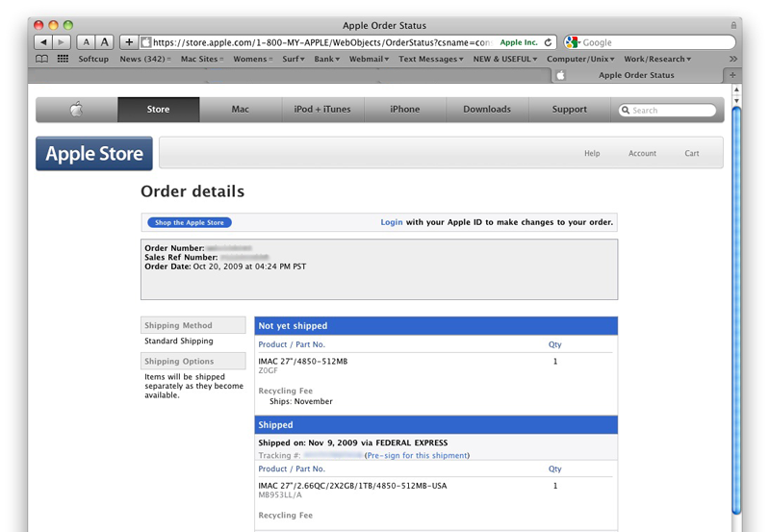
Task: Click the scrollbar down arrow
Action: click(x=736, y=100)
